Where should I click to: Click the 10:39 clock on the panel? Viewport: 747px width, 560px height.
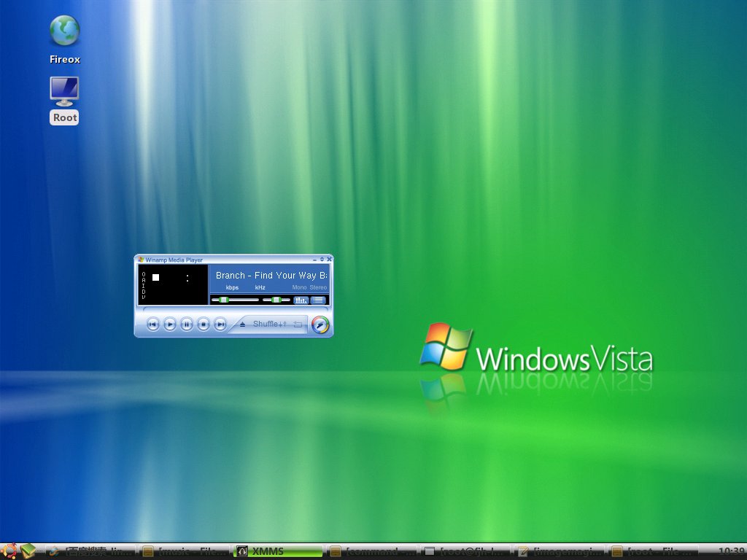click(x=731, y=552)
